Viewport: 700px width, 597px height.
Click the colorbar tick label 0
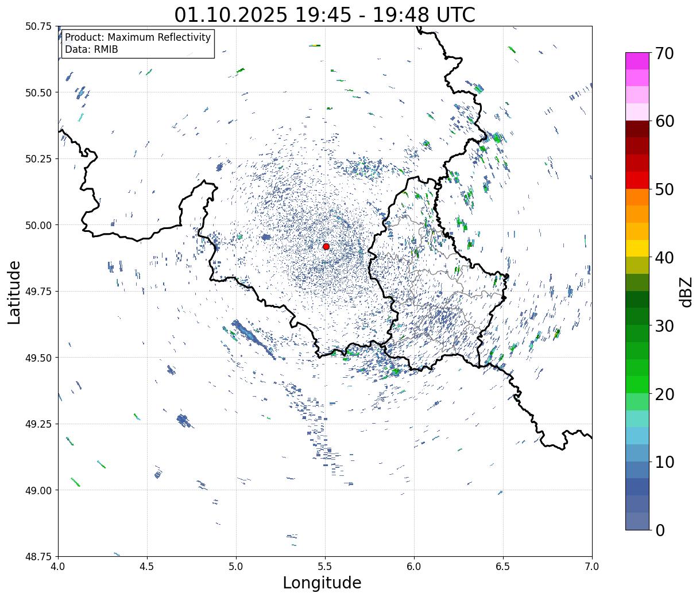click(660, 530)
